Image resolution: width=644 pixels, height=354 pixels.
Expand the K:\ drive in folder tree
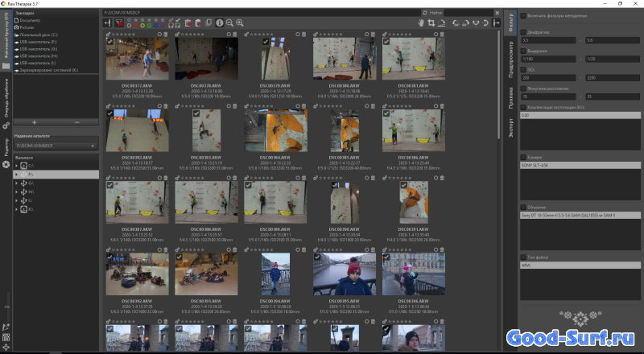[16, 209]
